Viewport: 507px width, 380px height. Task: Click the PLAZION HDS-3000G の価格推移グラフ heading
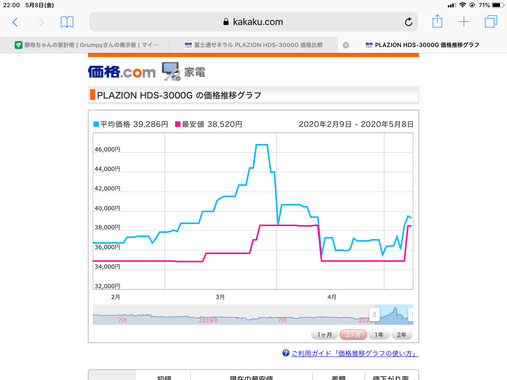[x=179, y=95]
